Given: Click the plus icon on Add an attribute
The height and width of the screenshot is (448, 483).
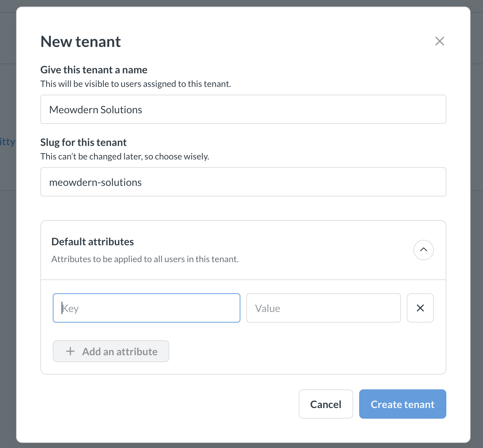Looking at the screenshot, I should [x=70, y=351].
